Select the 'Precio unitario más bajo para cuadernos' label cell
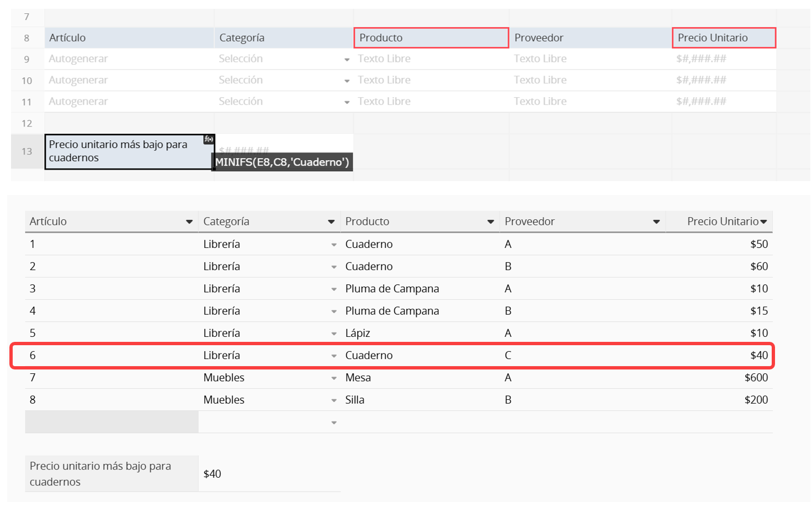 pyautogui.click(x=129, y=151)
